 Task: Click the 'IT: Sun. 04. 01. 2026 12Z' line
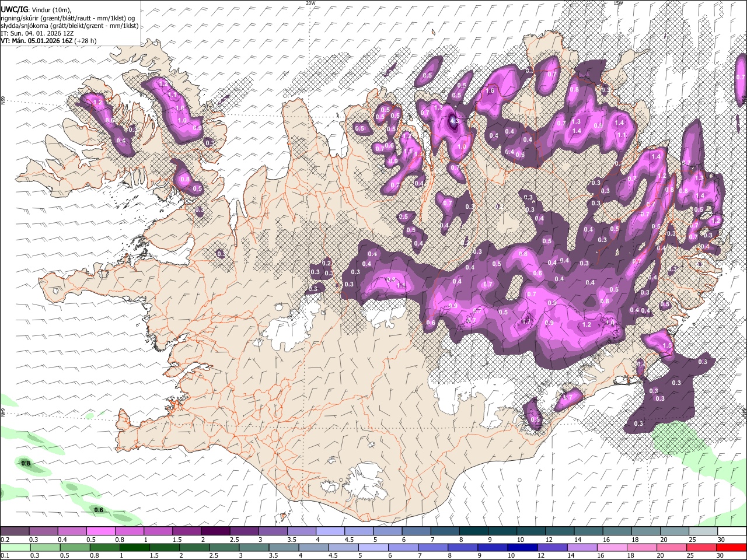[x=37, y=33]
